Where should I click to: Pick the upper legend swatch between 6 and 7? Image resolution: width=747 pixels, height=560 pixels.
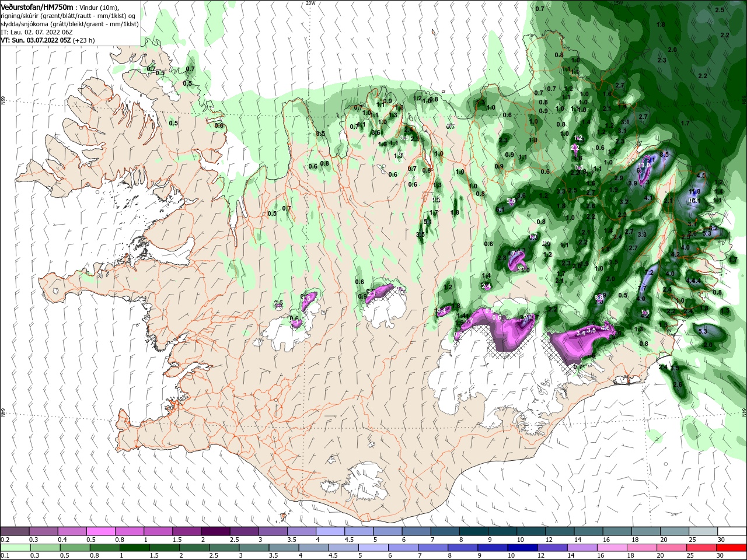(x=416, y=531)
